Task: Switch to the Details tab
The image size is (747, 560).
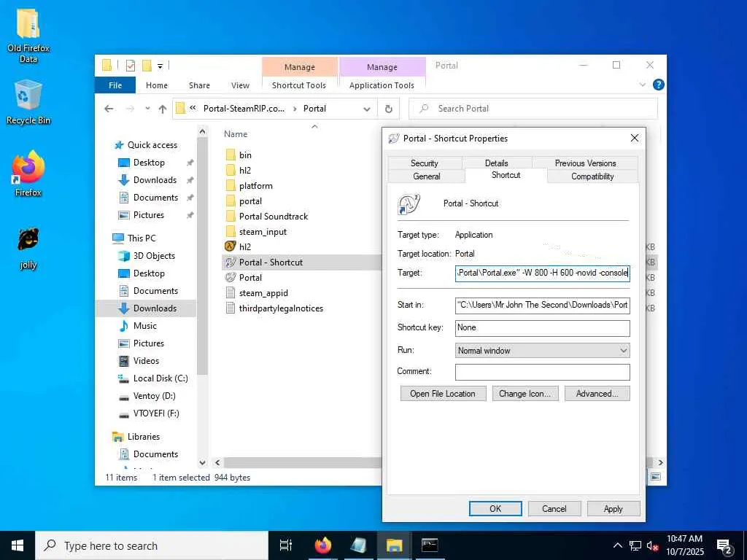Action: (x=496, y=163)
